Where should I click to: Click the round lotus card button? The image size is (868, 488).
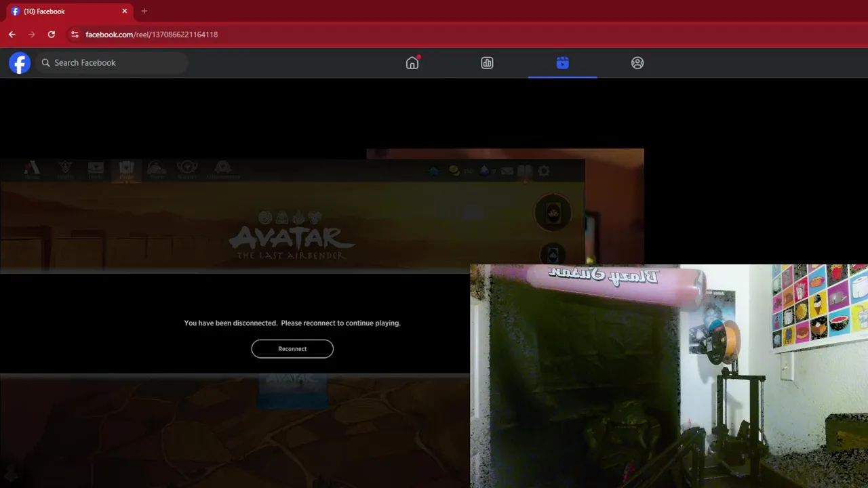coord(553,213)
